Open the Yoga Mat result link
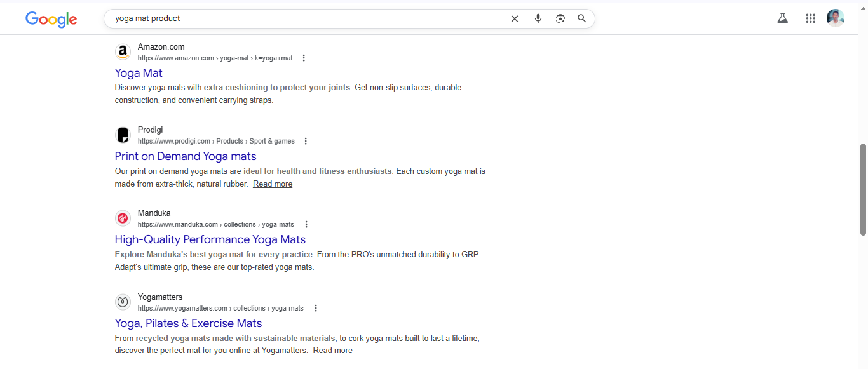868x369 pixels. coord(138,73)
